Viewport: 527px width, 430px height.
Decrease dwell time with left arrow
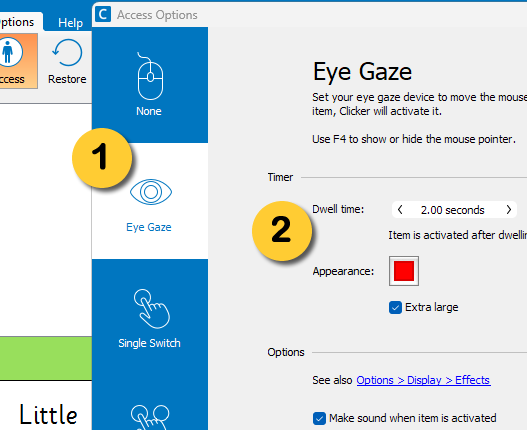click(400, 210)
